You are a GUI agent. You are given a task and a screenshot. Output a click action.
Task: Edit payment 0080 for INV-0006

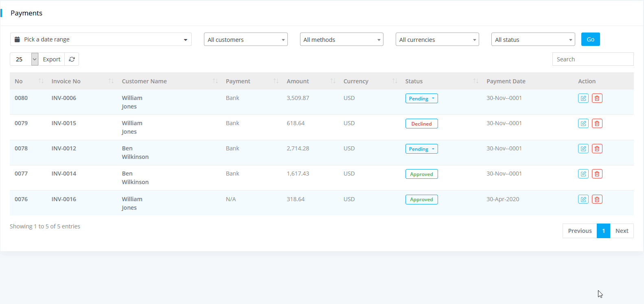pos(583,98)
